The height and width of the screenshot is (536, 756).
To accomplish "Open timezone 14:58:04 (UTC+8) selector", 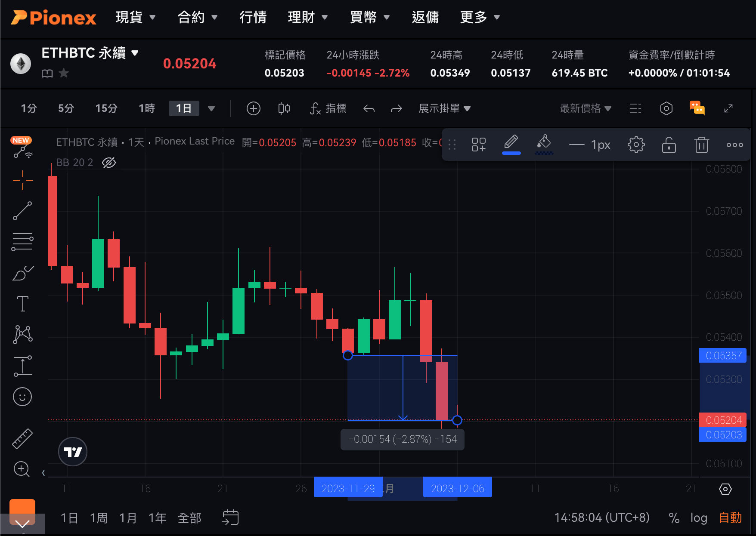I will [x=602, y=518].
